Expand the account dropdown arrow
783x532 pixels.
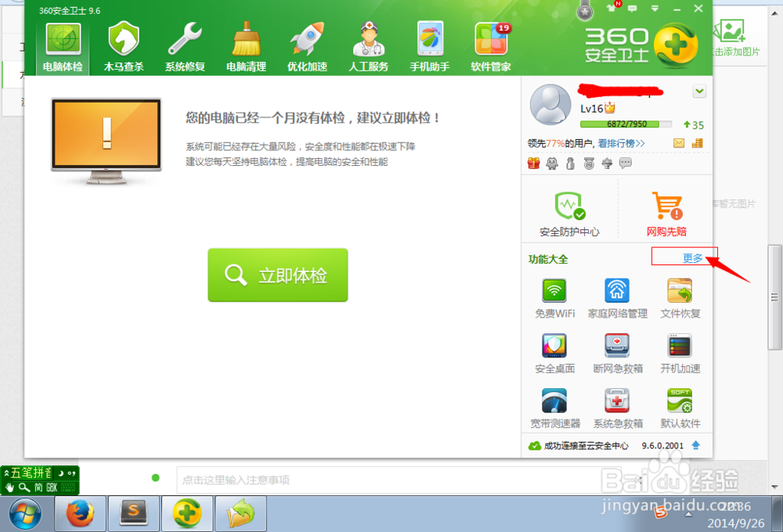[699, 92]
